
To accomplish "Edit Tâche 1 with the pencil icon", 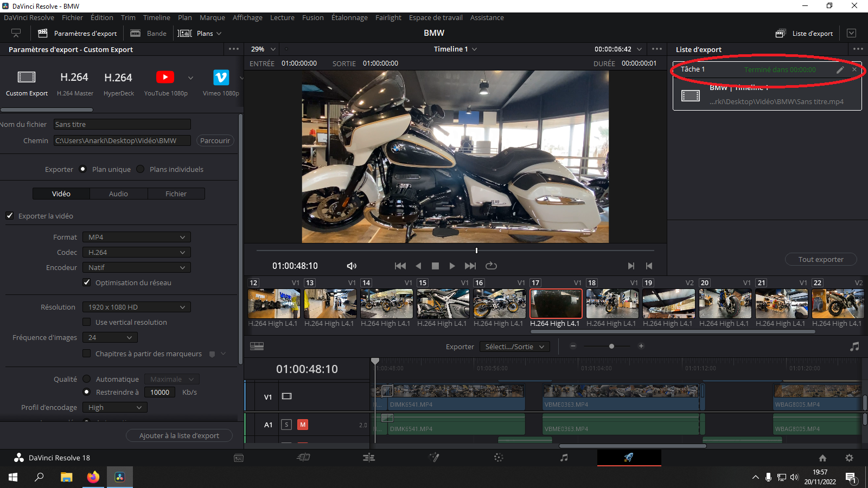I will [840, 69].
